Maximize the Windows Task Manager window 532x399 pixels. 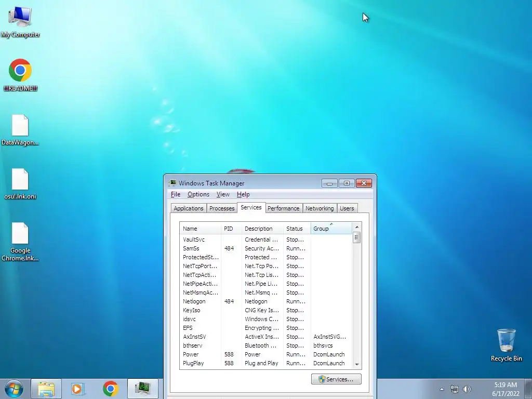click(347, 183)
